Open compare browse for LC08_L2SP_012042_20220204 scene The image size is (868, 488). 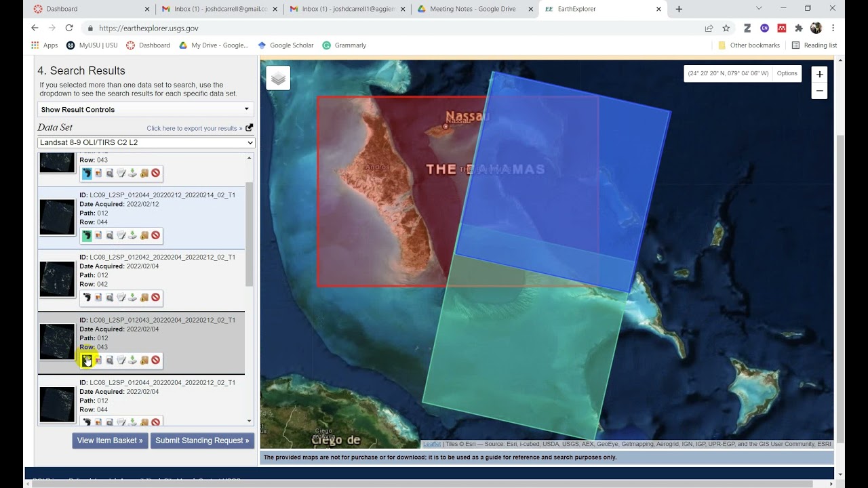tap(110, 298)
